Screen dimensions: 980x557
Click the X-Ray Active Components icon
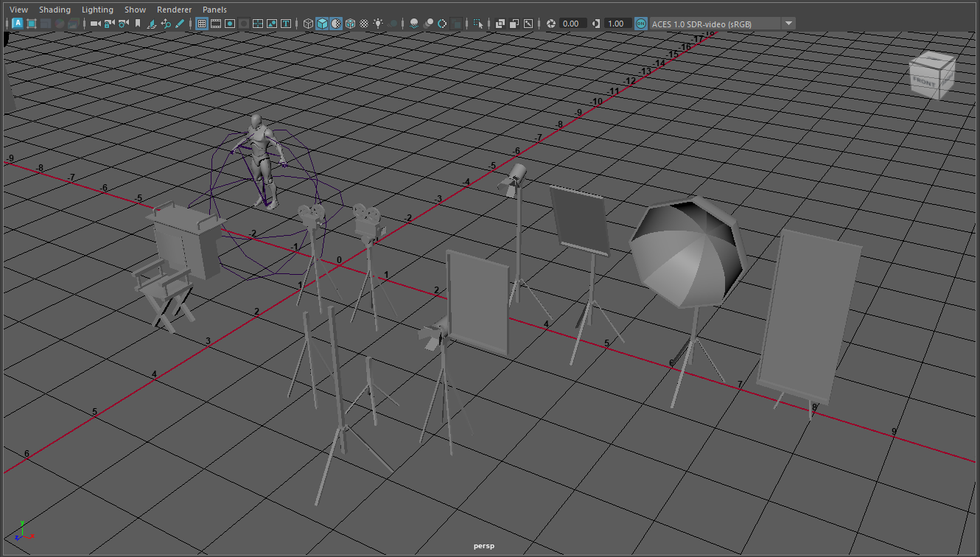coord(514,24)
